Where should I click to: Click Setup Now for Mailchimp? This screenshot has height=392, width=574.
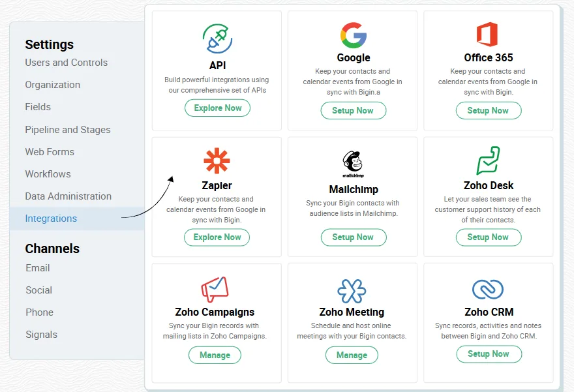coord(354,237)
